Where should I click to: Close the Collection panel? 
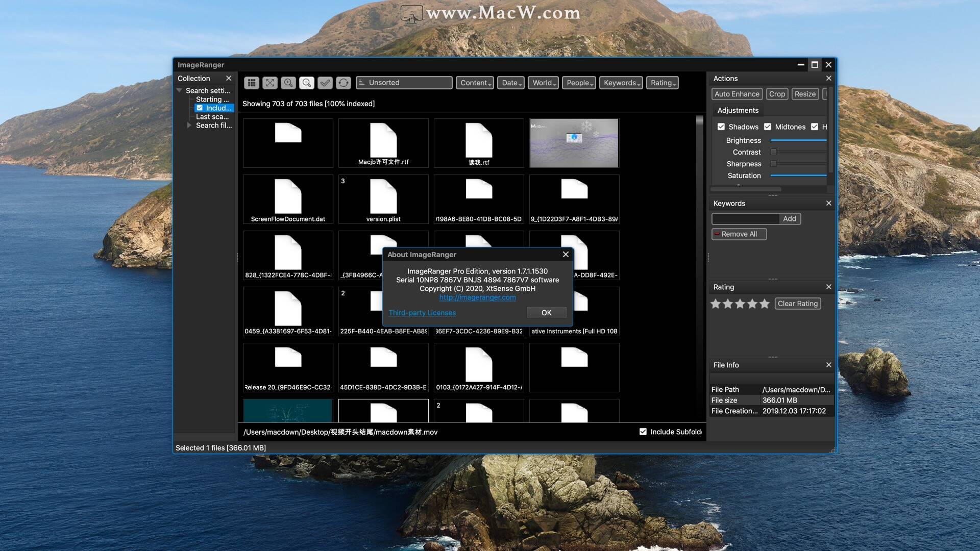[x=229, y=78]
